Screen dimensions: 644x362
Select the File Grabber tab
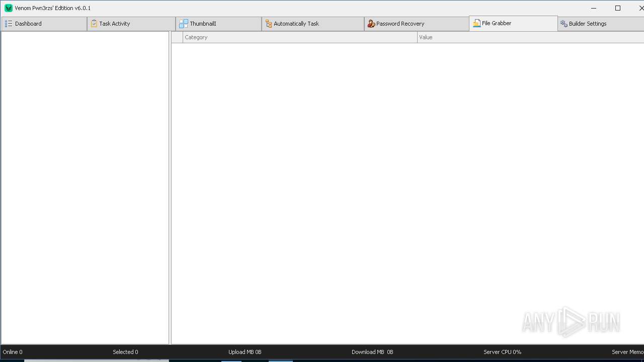pos(513,23)
